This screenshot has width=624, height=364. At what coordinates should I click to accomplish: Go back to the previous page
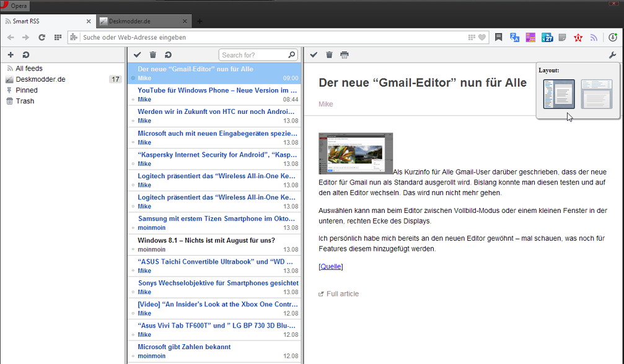[x=11, y=37]
